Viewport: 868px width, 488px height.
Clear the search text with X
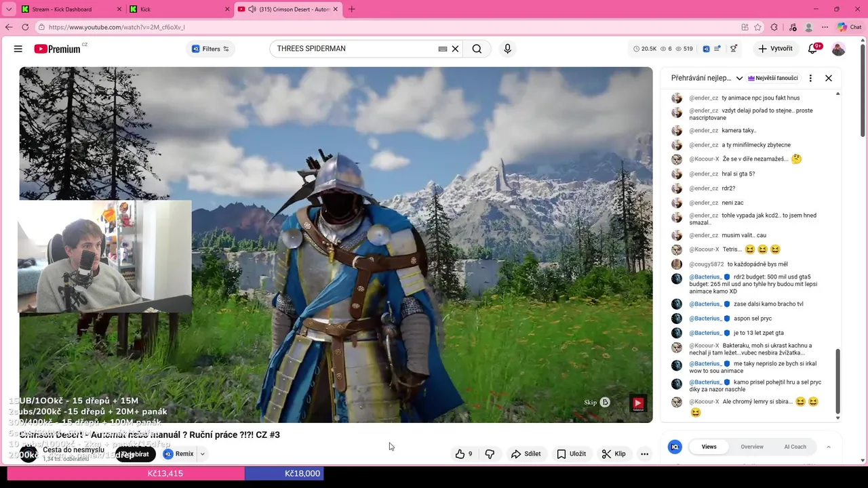pos(456,49)
